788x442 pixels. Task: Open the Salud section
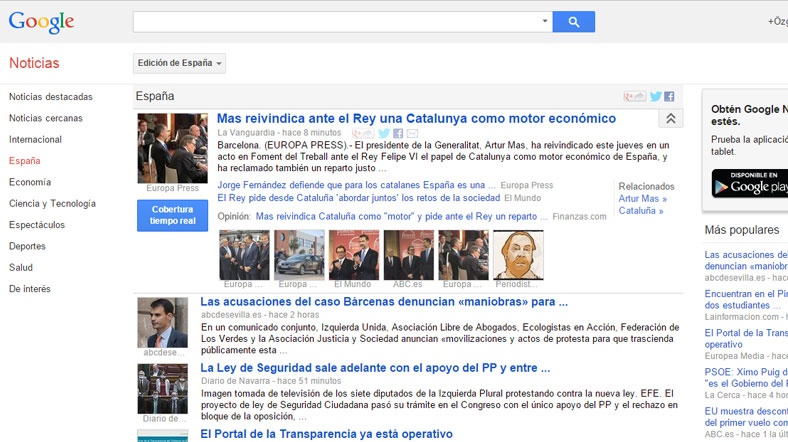tap(21, 267)
